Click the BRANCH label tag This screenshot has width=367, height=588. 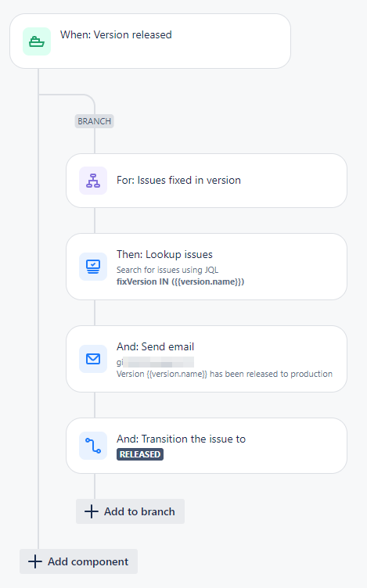[94, 121]
